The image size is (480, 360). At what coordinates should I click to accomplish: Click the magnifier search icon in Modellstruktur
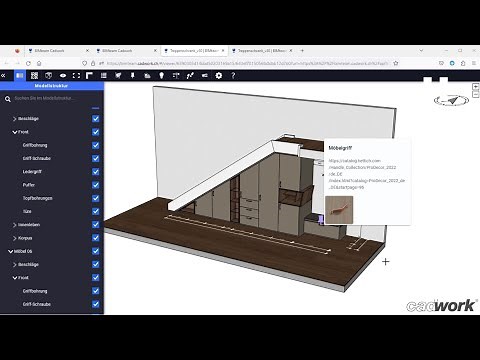tap(8, 99)
